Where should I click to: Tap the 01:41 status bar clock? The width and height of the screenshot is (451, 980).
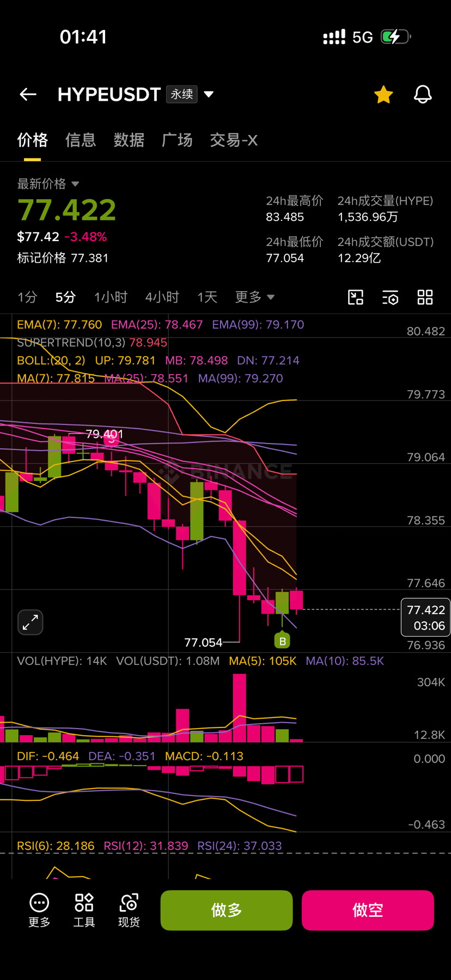point(83,37)
